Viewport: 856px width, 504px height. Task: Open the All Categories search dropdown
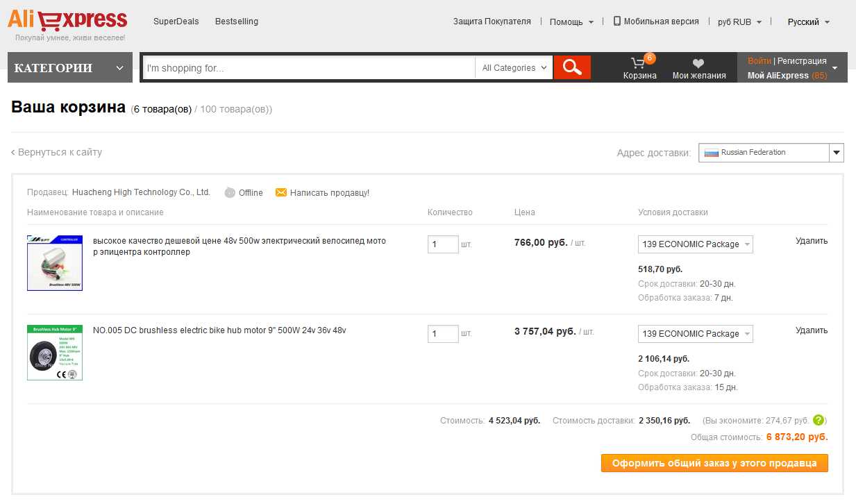[x=514, y=67]
